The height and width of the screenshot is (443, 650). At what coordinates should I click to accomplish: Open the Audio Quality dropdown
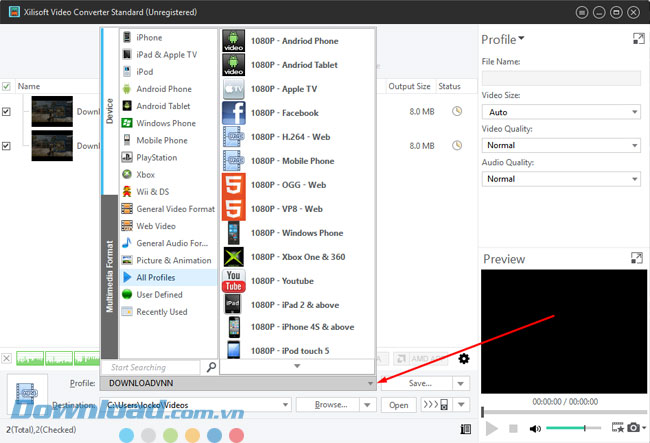(x=561, y=179)
